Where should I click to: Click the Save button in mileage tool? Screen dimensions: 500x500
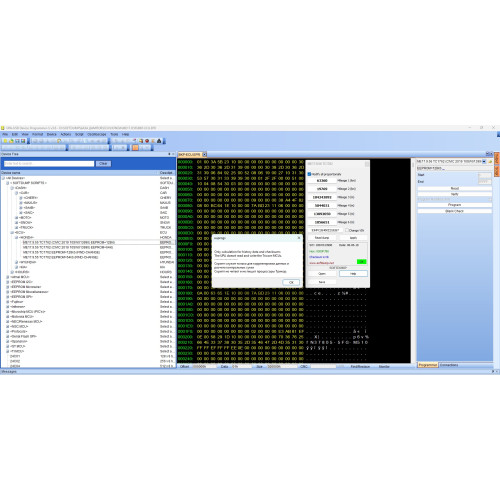tap(322, 282)
